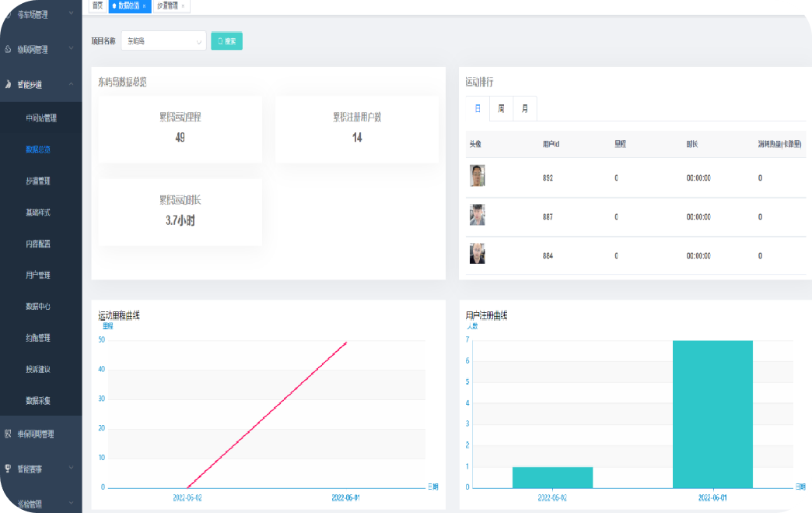
Task: Click the 用户Id column header
Action: 551,144
